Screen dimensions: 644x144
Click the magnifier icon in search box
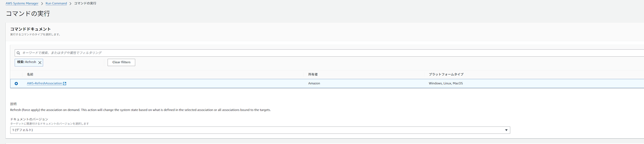pyautogui.click(x=18, y=53)
